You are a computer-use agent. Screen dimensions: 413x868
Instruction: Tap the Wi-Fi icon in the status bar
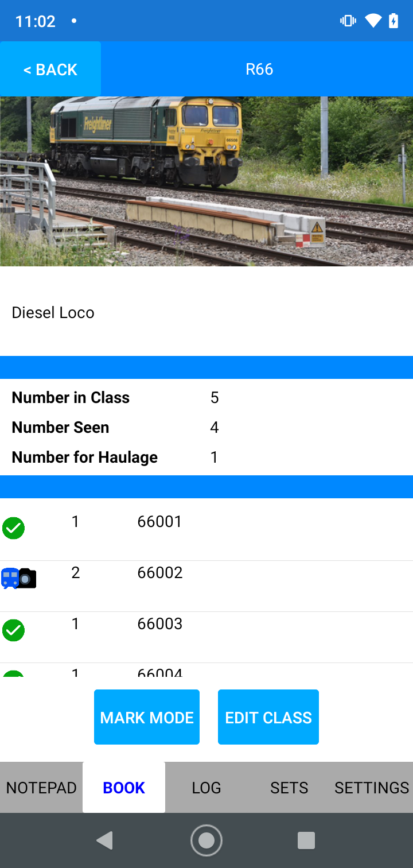click(x=373, y=21)
